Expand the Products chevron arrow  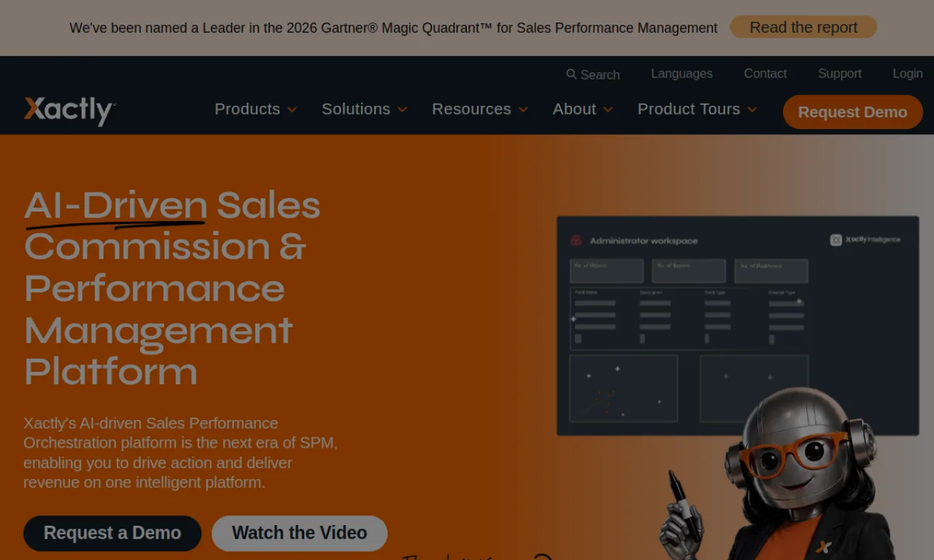[292, 110]
